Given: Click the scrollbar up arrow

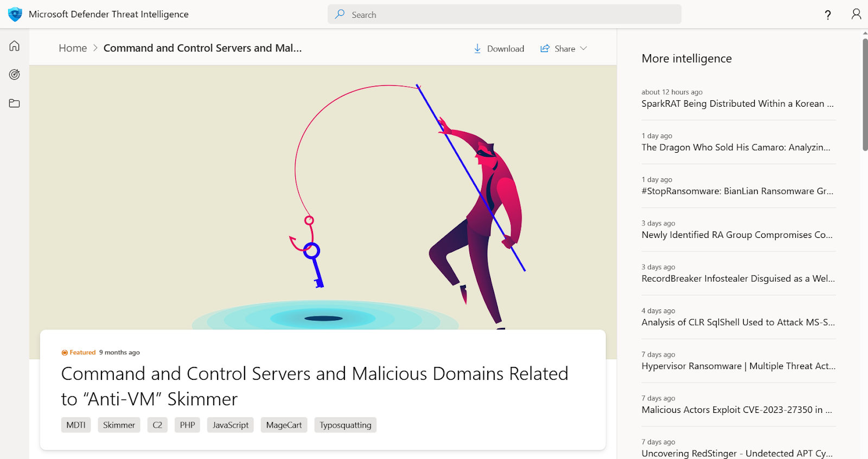Looking at the screenshot, I should pyautogui.click(x=865, y=33).
